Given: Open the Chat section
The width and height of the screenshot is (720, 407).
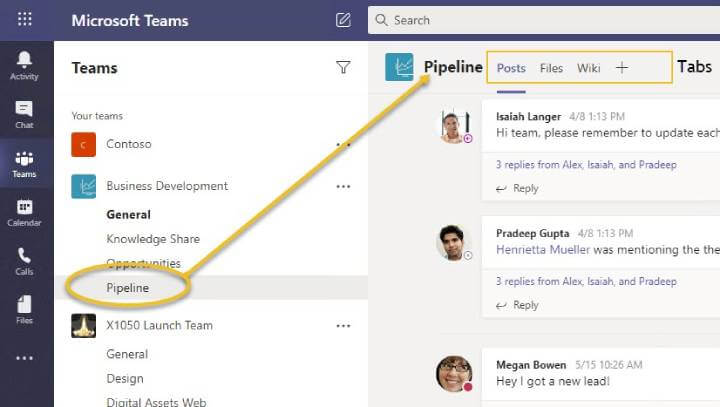Looking at the screenshot, I should (x=24, y=115).
